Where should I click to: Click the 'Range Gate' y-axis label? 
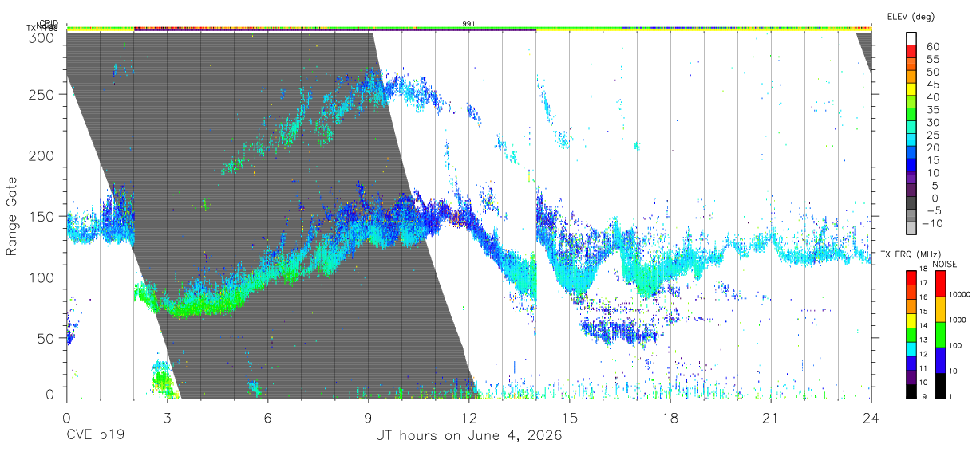click(11, 217)
